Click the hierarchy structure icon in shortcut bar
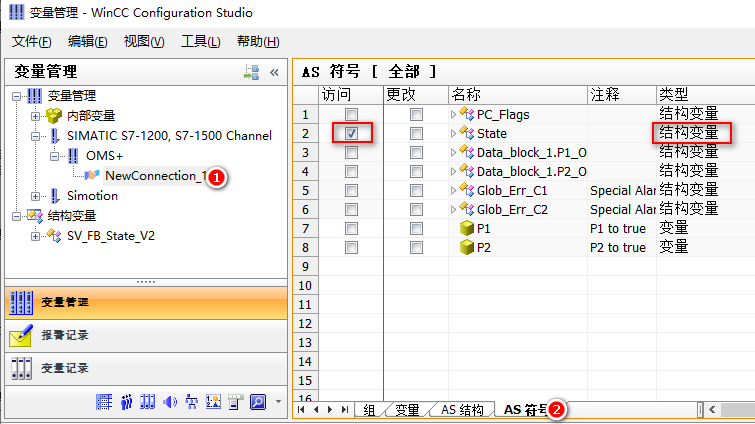This screenshot has height=424, width=755. click(191, 402)
